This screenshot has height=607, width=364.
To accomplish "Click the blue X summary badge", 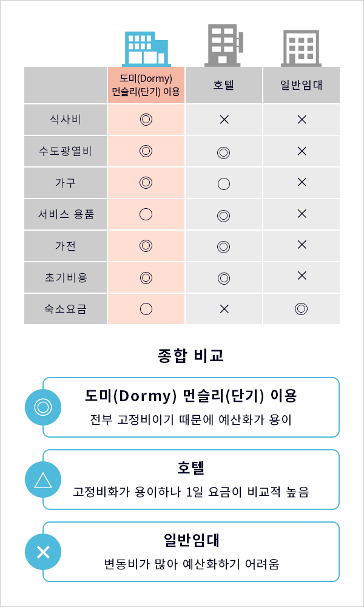I will point(43,552).
